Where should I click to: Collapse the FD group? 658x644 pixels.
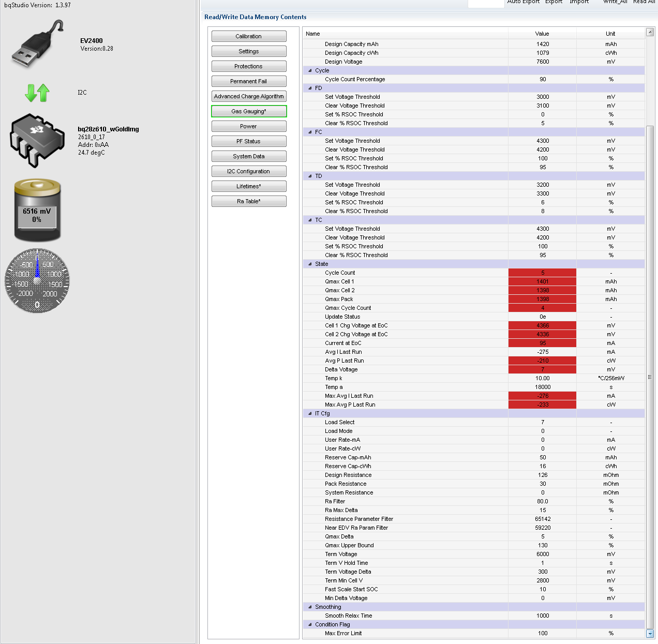(310, 88)
